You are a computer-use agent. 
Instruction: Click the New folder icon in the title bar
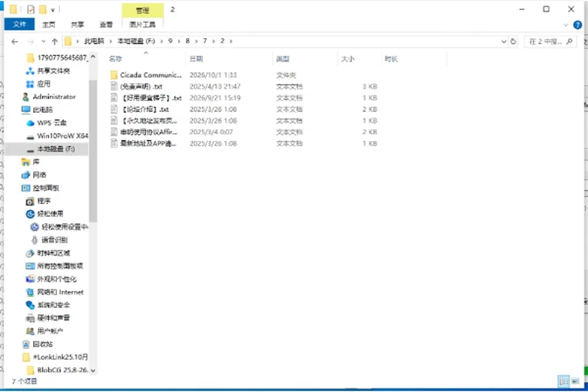tap(43, 9)
